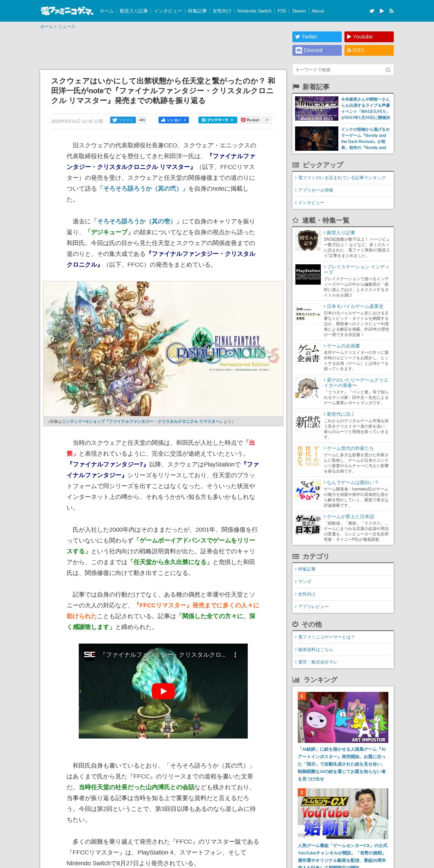
Task: Click ホーム breadcrumb link
Action: click(47, 27)
